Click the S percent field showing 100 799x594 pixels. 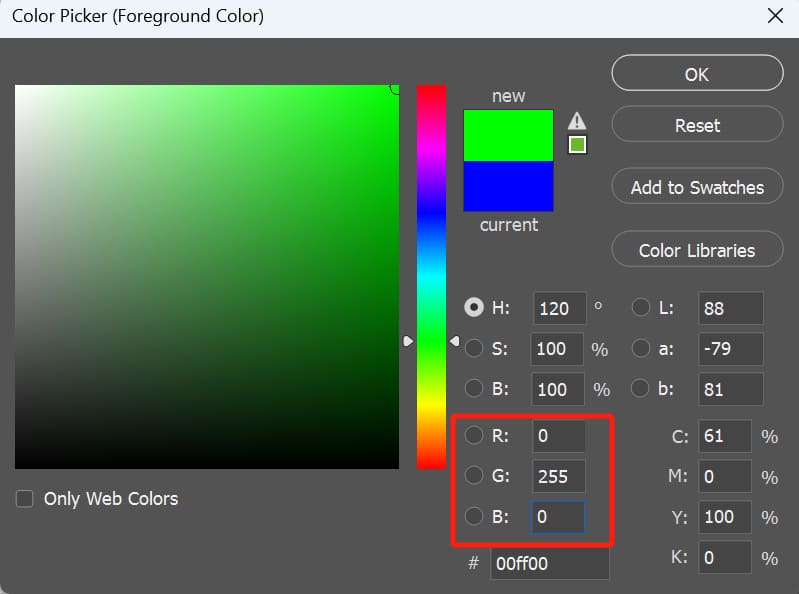tap(556, 349)
